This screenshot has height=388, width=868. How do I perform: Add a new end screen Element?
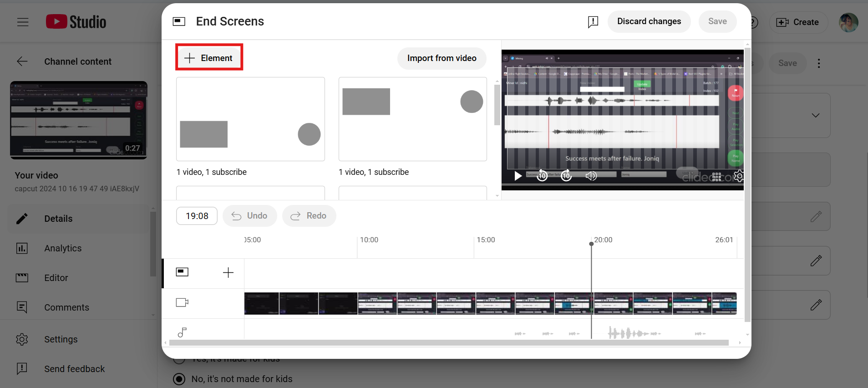click(x=209, y=58)
